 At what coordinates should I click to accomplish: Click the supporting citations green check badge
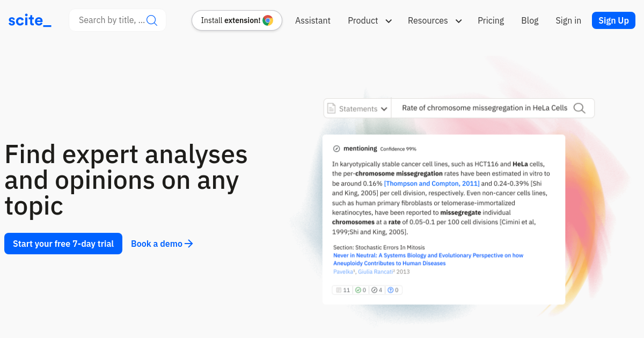point(361,290)
